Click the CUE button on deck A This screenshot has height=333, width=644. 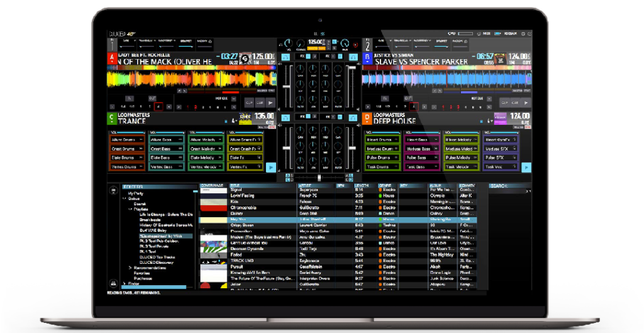coord(260,103)
